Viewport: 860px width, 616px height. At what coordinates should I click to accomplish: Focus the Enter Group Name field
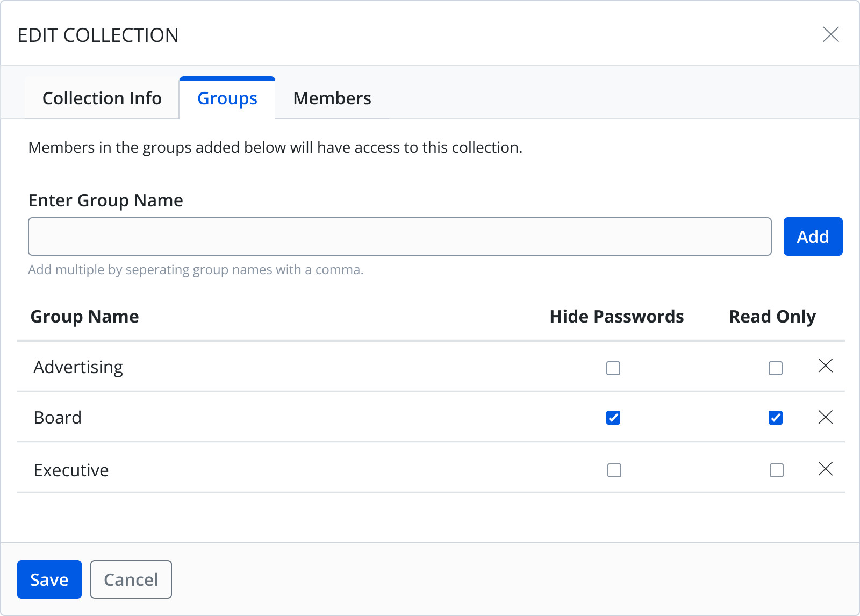click(x=399, y=237)
